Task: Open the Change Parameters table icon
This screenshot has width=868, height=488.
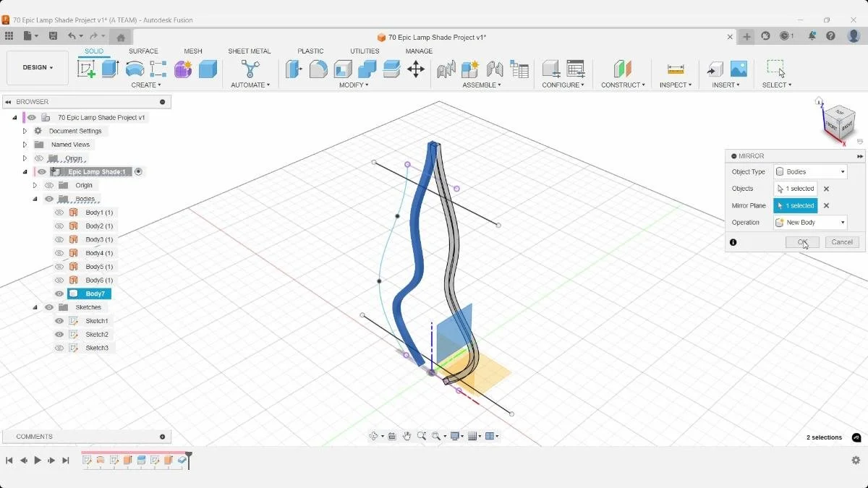Action: point(576,69)
